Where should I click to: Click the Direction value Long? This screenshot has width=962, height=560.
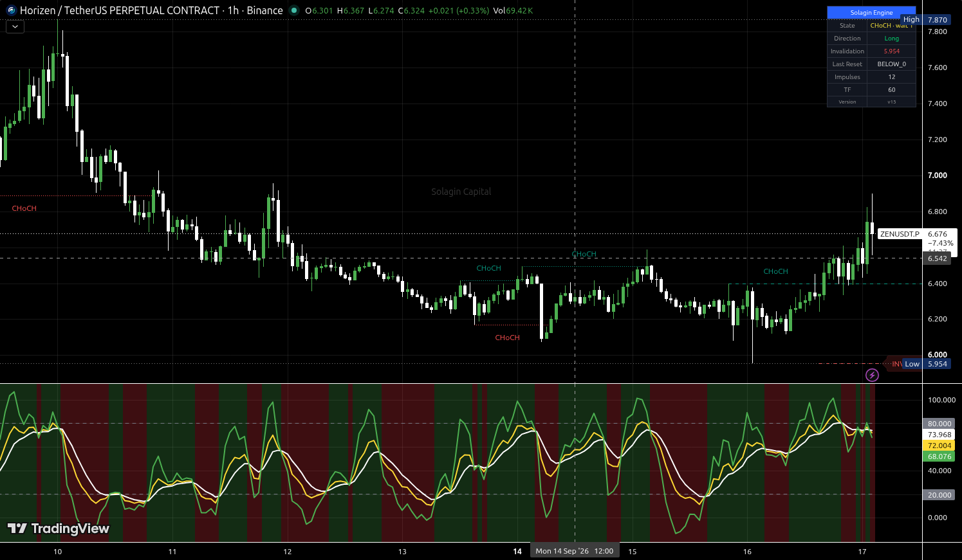point(891,39)
